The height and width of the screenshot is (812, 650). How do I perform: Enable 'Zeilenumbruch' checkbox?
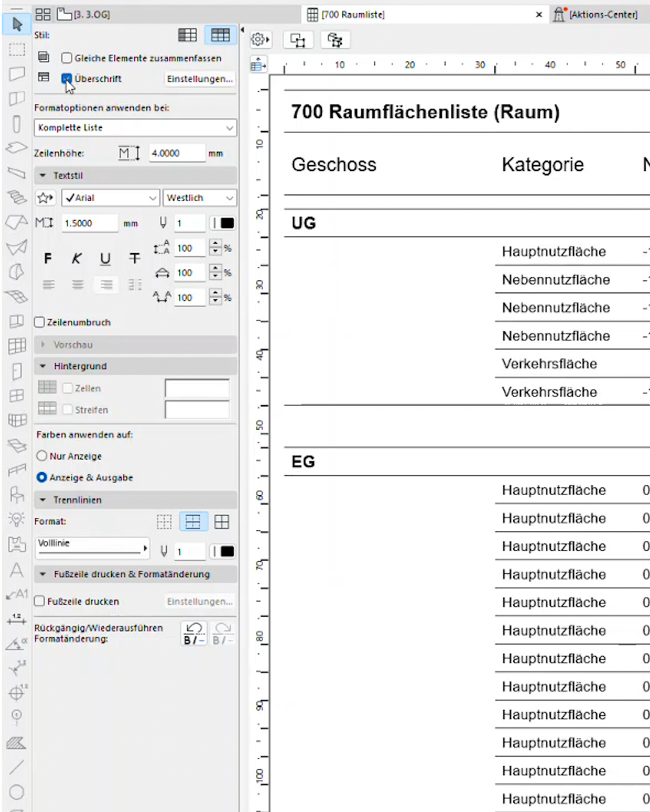(40, 322)
